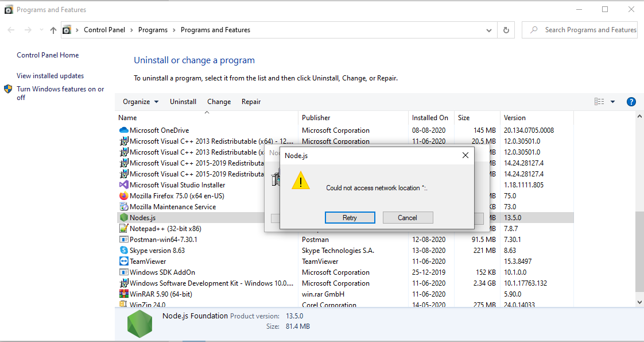
Task: Click the Mozilla Maintenance Service icon
Action: [123, 207]
